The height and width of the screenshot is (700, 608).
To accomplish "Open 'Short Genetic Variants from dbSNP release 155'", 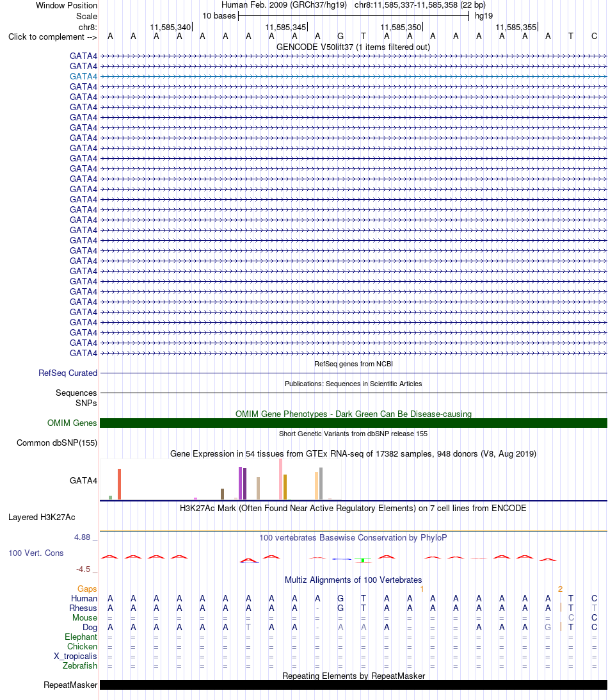I will pos(353,434).
